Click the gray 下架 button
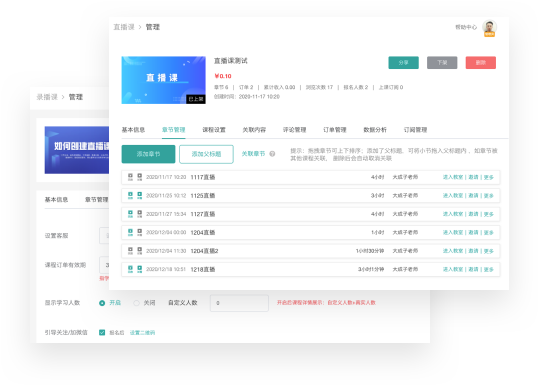Screen dimensions: 539x386 pyautogui.click(x=442, y=63)
